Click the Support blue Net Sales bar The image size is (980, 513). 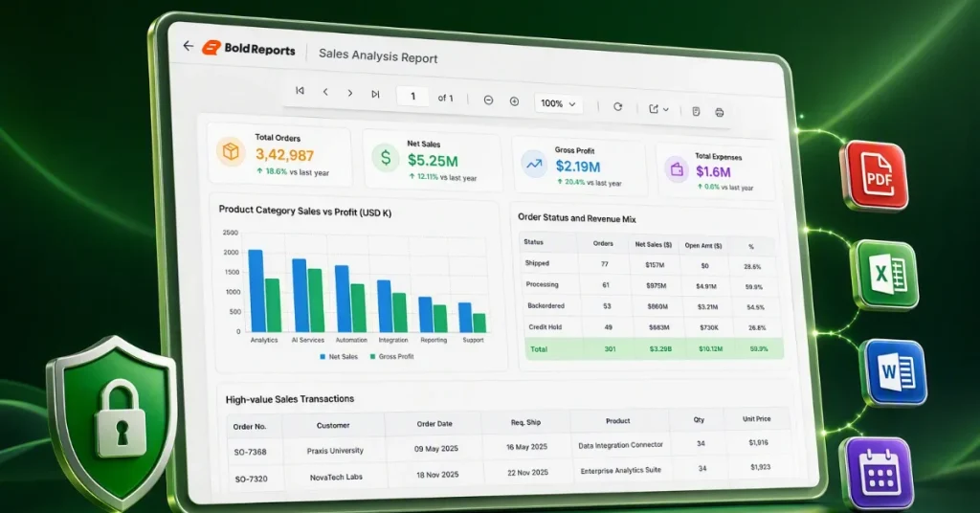coord(465,318)
